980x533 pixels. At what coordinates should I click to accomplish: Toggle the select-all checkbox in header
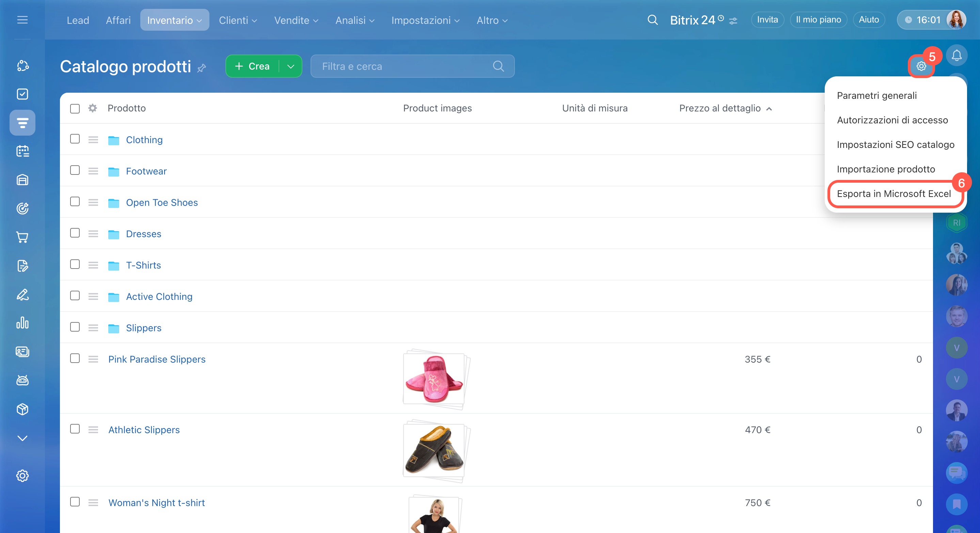click(75, 108)
